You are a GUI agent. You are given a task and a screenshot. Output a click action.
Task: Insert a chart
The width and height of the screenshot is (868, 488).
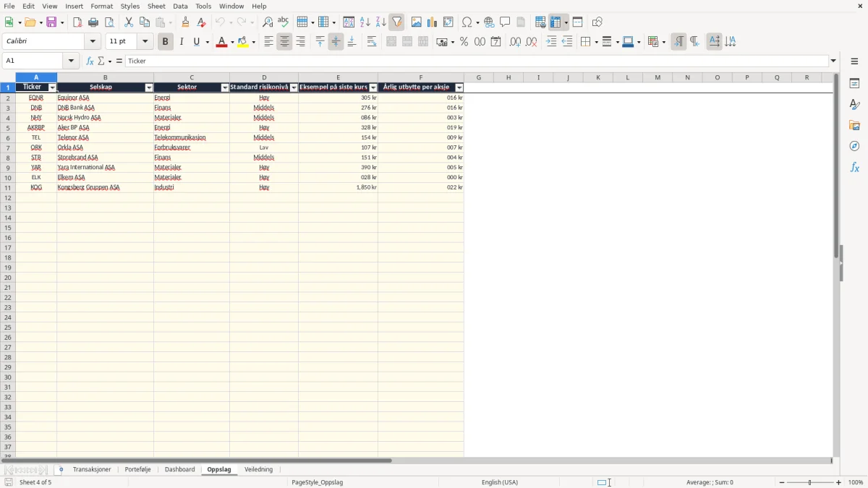click(x=433, y=22)
